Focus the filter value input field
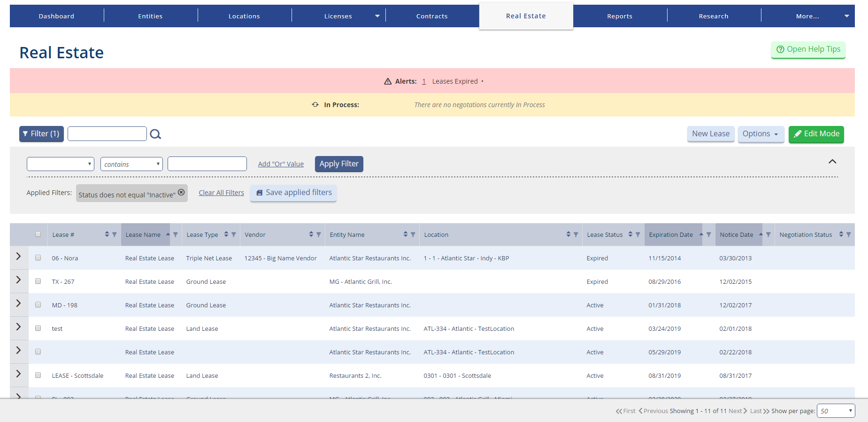868x422 pixels. (207, 164)
